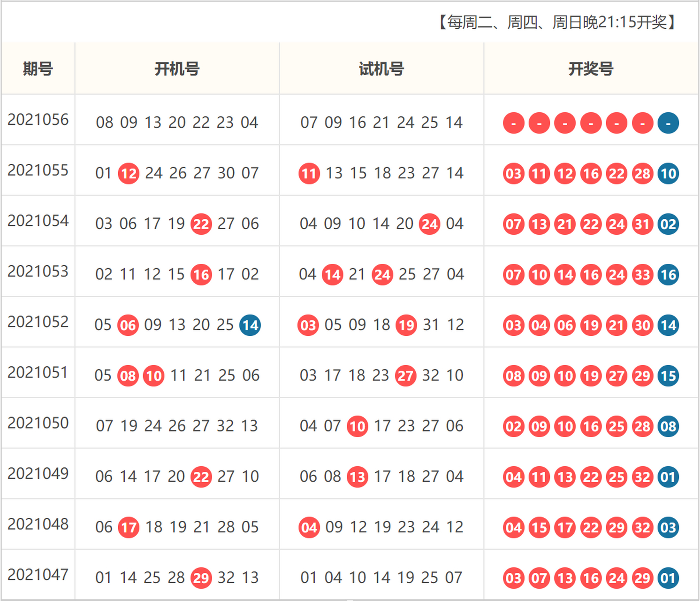Screen dimensions: 700x601
Task: Select red ball 31 in 2021054 开奖号
Action: [x=642, y=224]
